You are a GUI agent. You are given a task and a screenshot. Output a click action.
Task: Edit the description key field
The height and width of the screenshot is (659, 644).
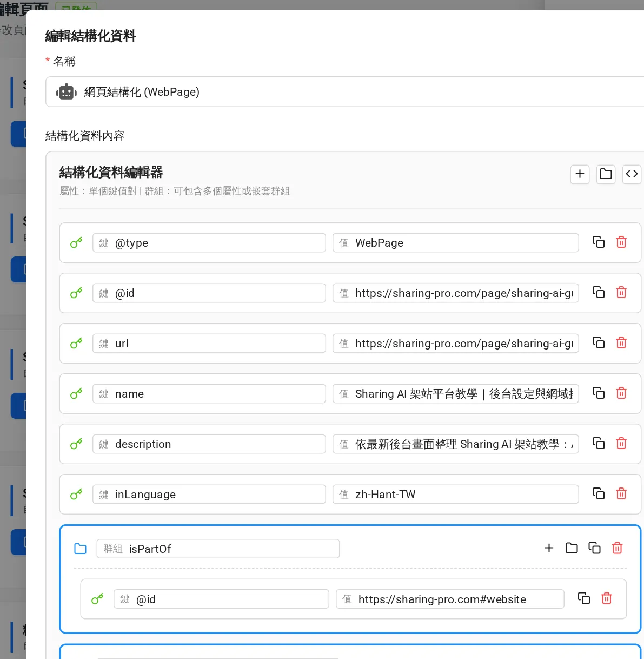[209, 444]
